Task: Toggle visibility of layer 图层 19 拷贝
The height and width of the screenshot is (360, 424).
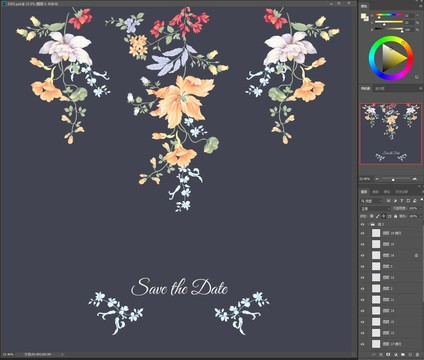Action: coord(363,233)
